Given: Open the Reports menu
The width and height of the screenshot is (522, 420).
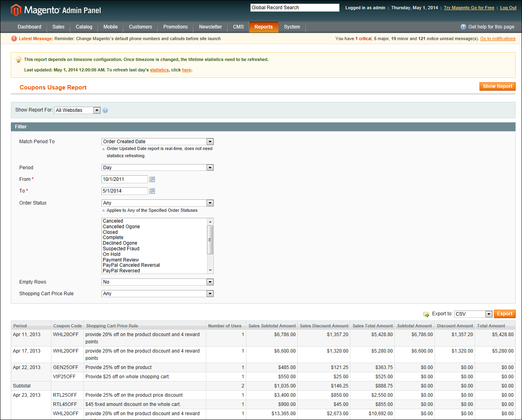Looking at the screenshot, I should [x=264, y=27].
